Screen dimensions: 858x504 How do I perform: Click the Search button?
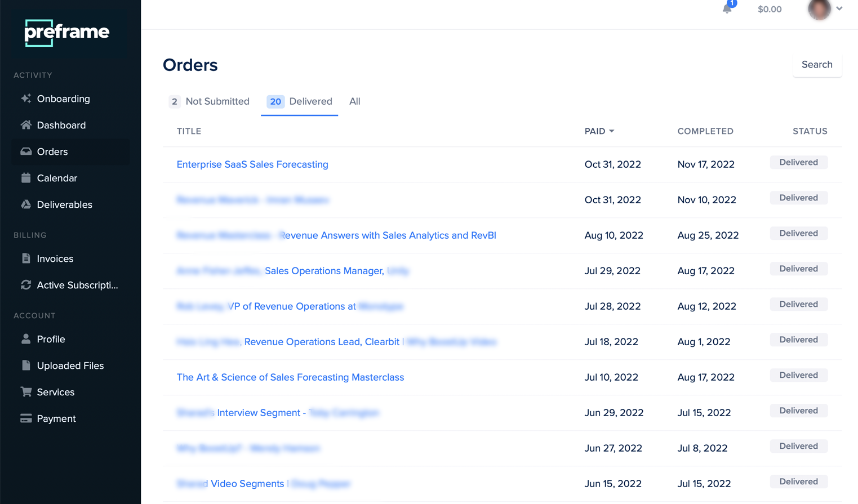[x=817, y=65]
